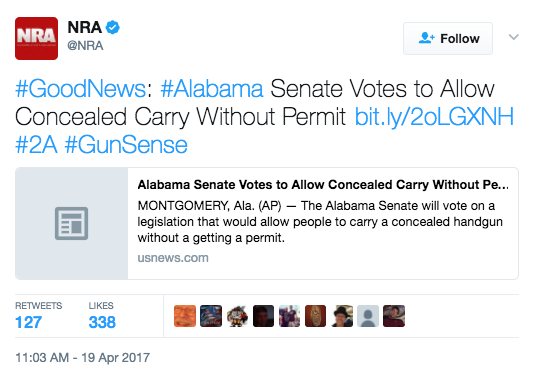This screenshot has height=372, width=544.
Task: Click the NRA red profile logo
Action: (36, 39)
